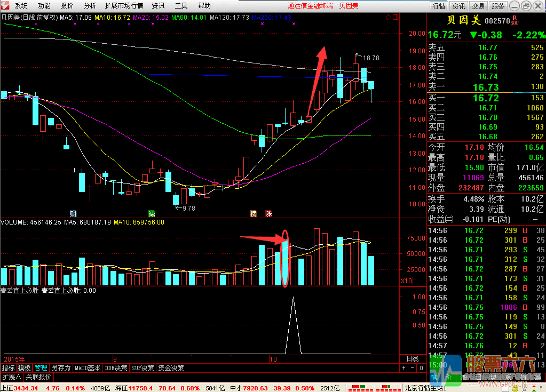
Task: Open the 涨 limit-up marker
Action: (x=269, y=213)
